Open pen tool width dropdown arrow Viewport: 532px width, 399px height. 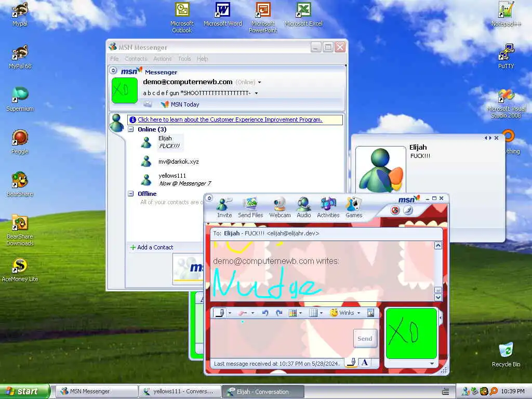(230, 313)
